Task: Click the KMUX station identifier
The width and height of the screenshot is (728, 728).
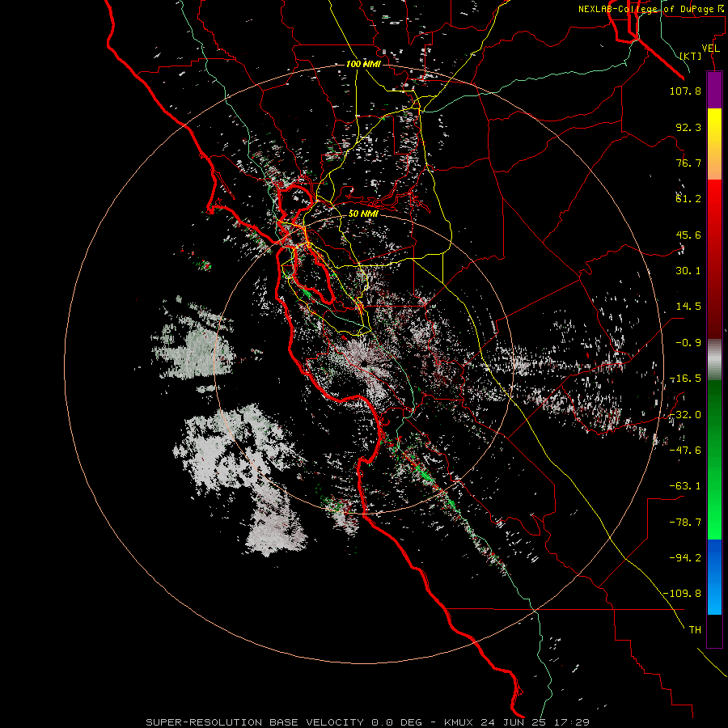Action: (459, 722)
